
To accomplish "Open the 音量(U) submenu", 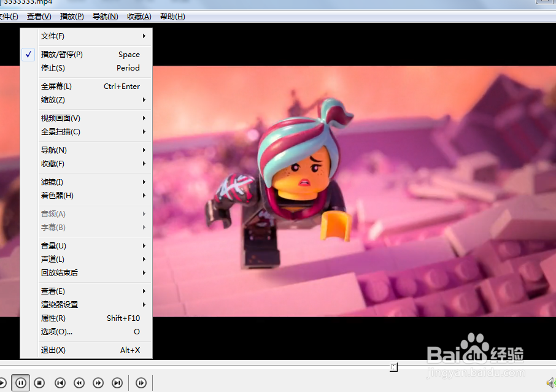I will 86,246.
